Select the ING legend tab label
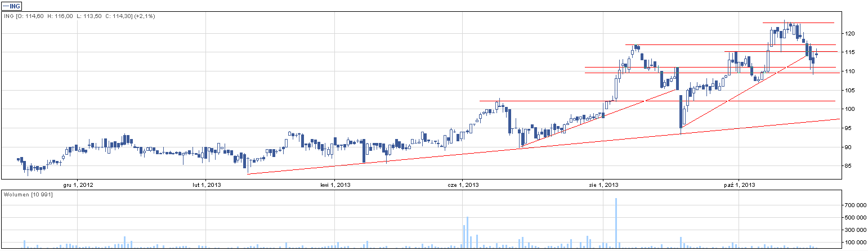868x251 pixels. [11, 6]
